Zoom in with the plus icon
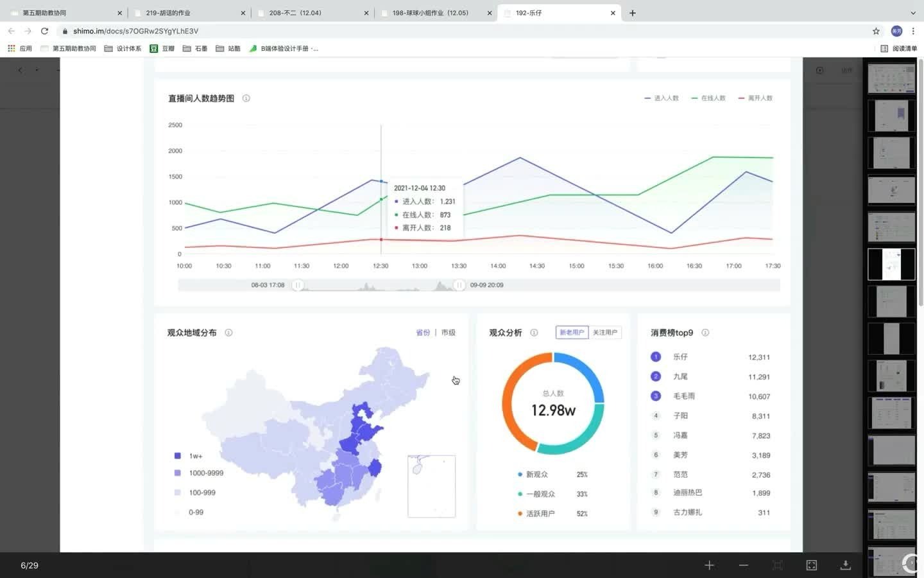This screenshot has height=578, width=924. click(x=709, y=565)
